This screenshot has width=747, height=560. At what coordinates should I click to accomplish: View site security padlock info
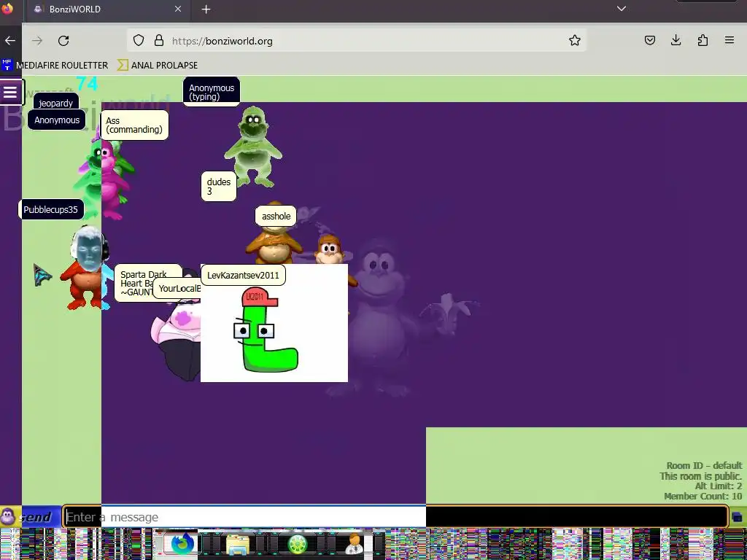coord(159,41)
